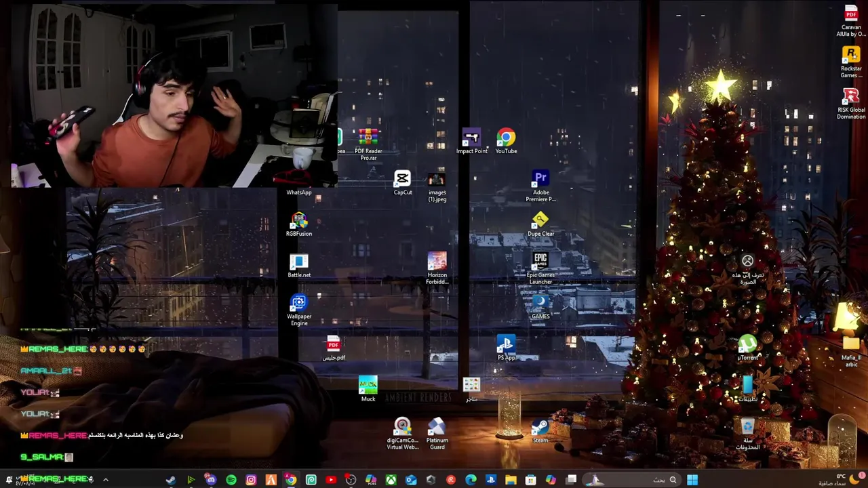Open PlayStation app on the taskbar
Viewport: 868px width, 488px height.
(490, 480)
